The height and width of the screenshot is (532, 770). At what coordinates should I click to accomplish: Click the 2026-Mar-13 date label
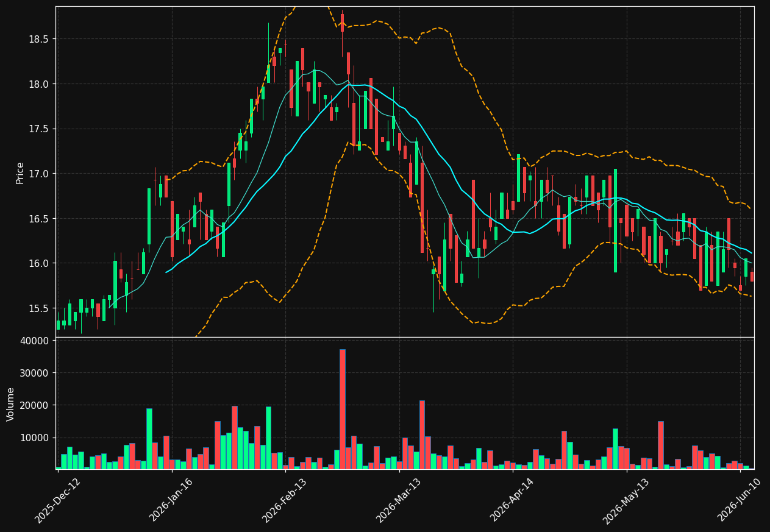click(398, 500)
